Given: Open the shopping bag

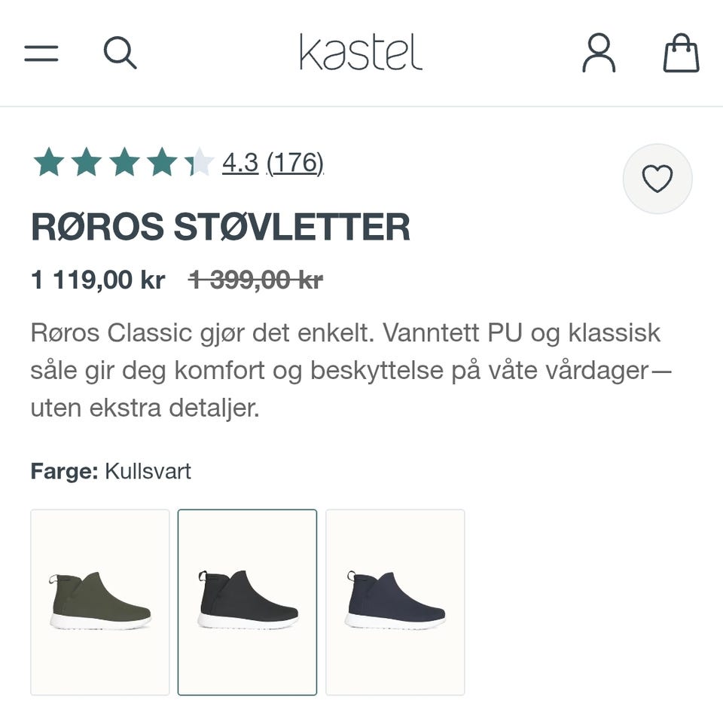Looking at the screenshot, I should pyautogui.click(x=681, y=53).
